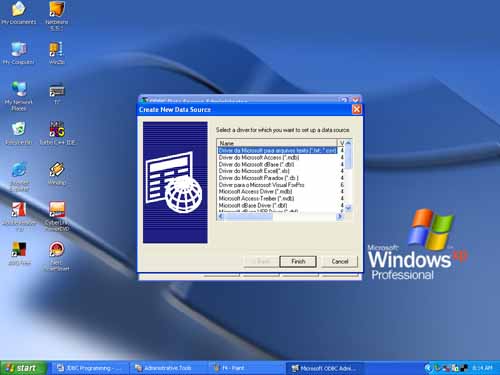Click the horizontal scrollbar left arrow

[221, 216]
